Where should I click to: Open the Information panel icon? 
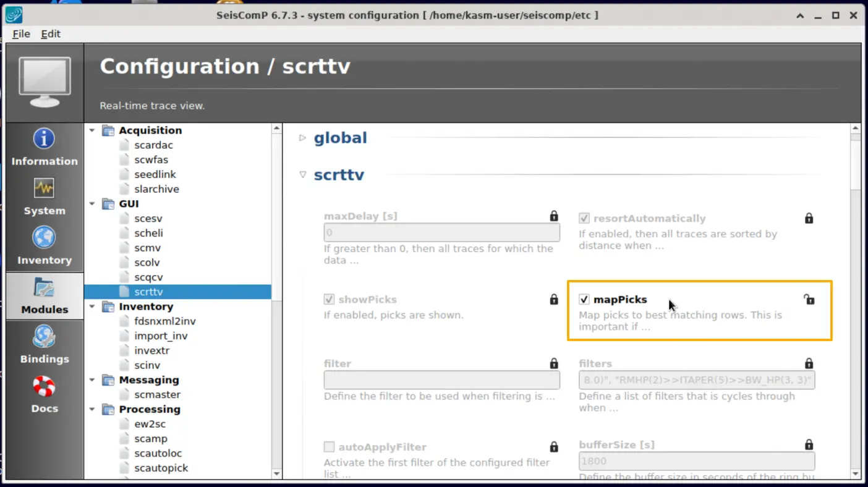44,139
